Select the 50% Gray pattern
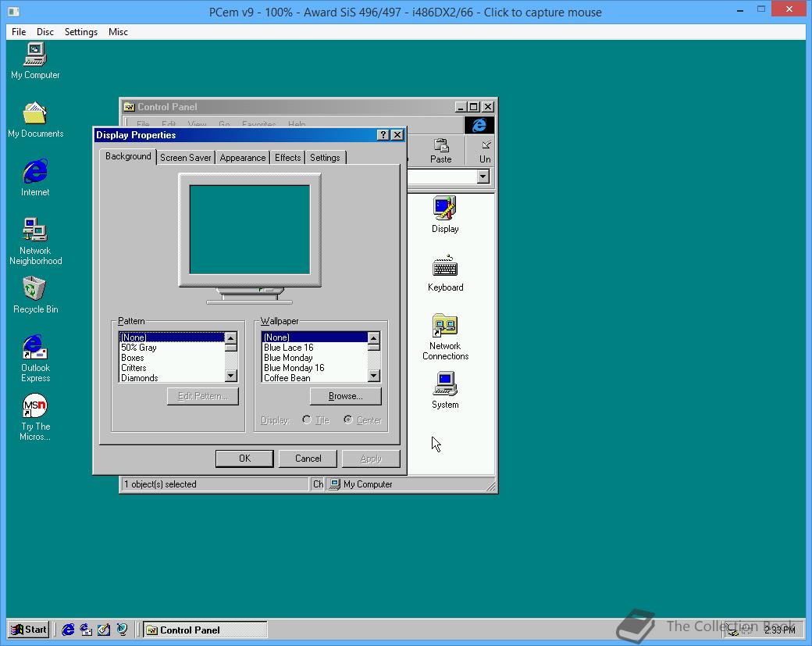Viewport: 812px width, 646px height. (141, 347)
